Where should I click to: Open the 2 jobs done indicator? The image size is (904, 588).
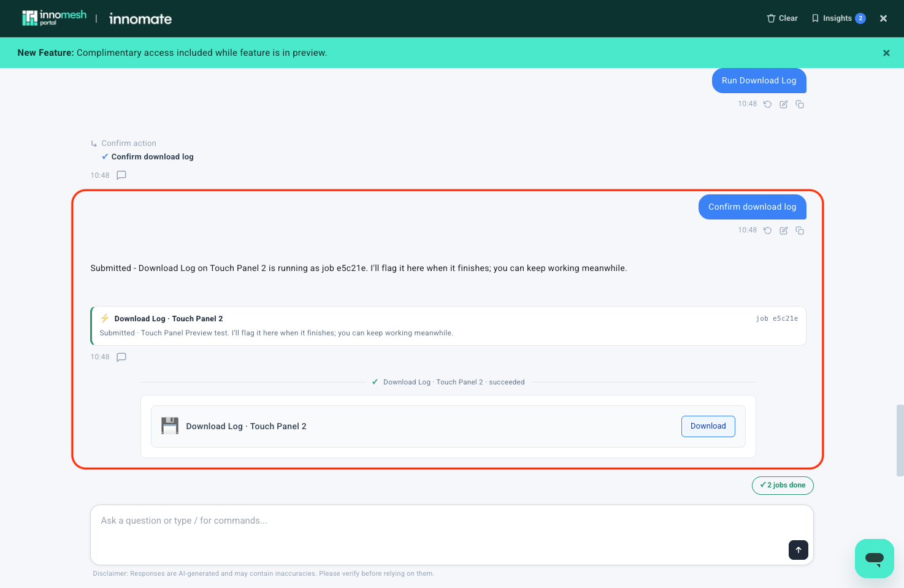(x=783, y=485)
